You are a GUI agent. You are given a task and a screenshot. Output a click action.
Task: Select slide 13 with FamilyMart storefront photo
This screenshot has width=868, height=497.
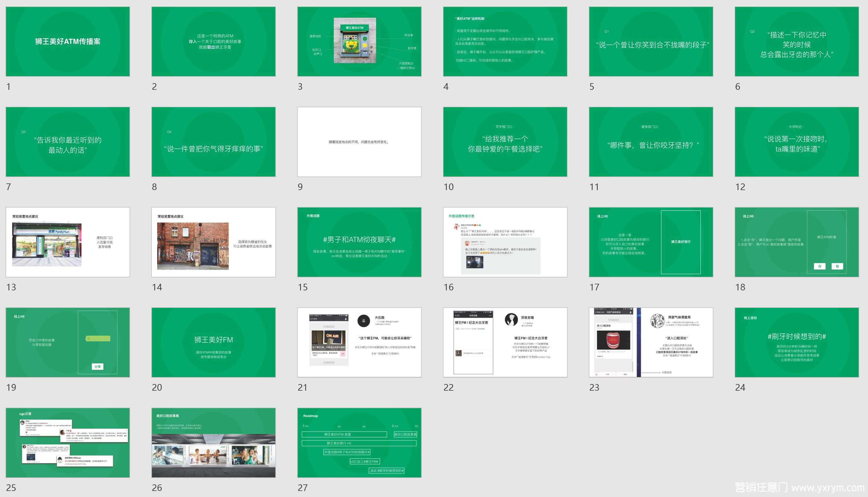67,242
